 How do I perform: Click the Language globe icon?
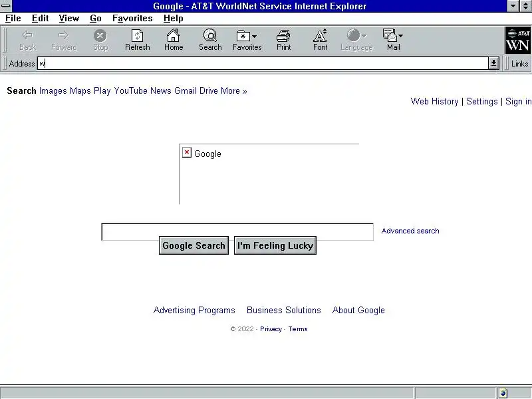click(353, 35)
